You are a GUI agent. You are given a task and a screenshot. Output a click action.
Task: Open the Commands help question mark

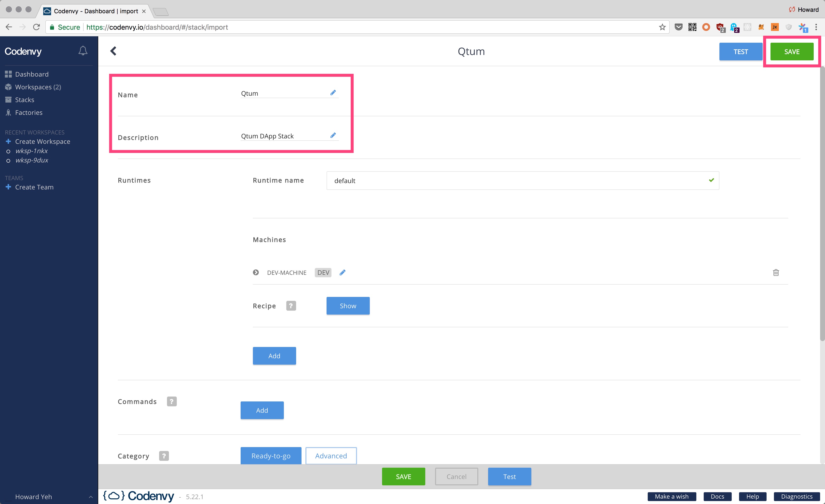[x=172, y=401]
